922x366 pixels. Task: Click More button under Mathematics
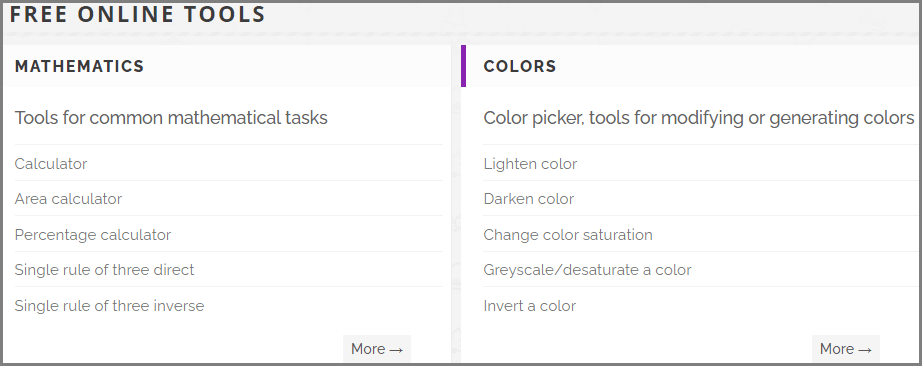tap(377, 349)
